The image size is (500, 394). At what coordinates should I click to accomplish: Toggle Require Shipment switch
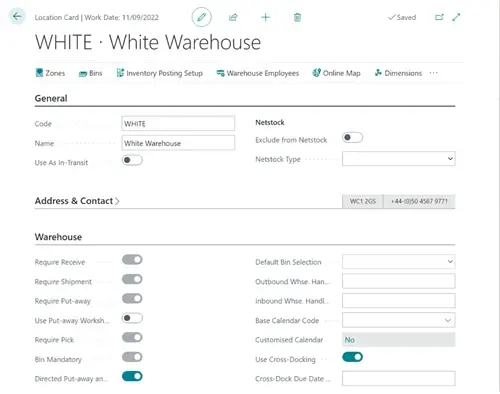[132, 279]
